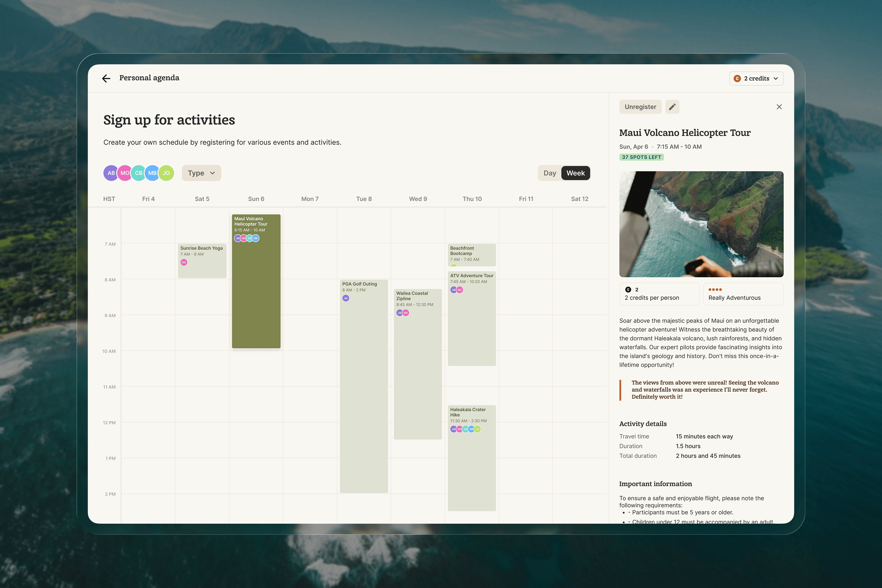
Task: Switch the calendar to Day view
Action: tap(549, 173)
